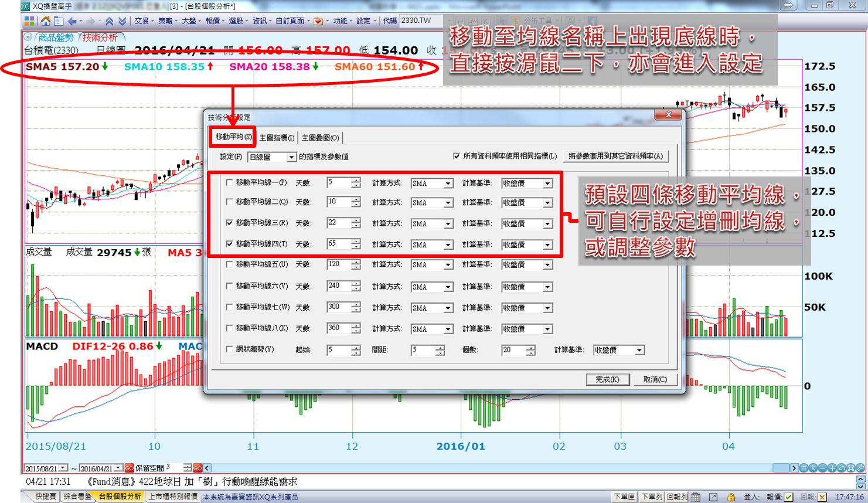Open 計算基準 收盤價 dropdown for 移動平均線五
Image resolution: width=868 pixels, height=503 pixels.
point(547,265)
